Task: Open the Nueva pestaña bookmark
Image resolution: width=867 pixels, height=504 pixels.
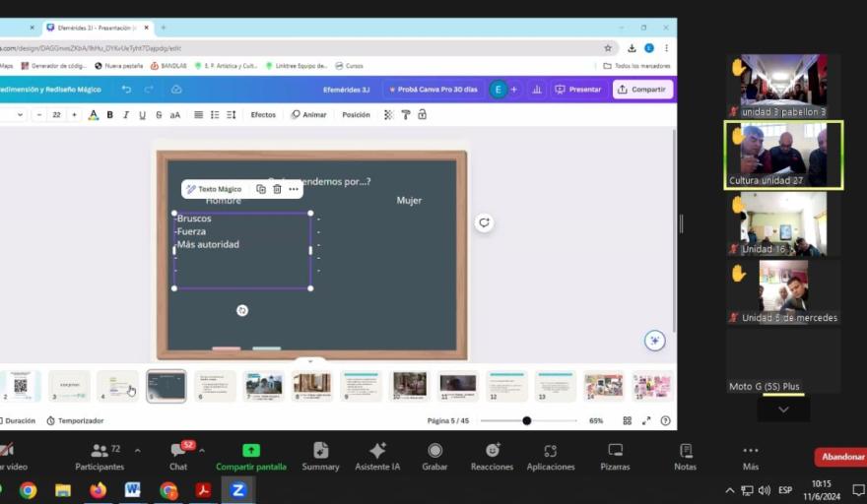Action: (118, 66)
